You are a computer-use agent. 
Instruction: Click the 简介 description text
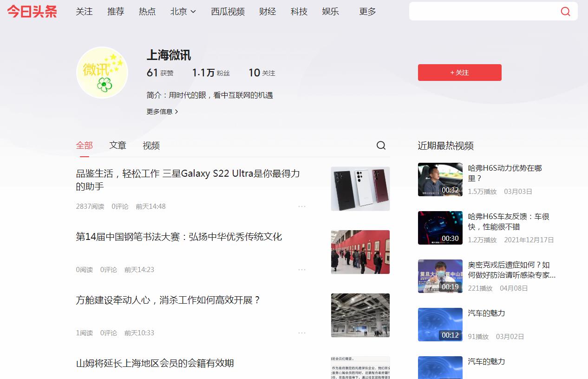210,95
